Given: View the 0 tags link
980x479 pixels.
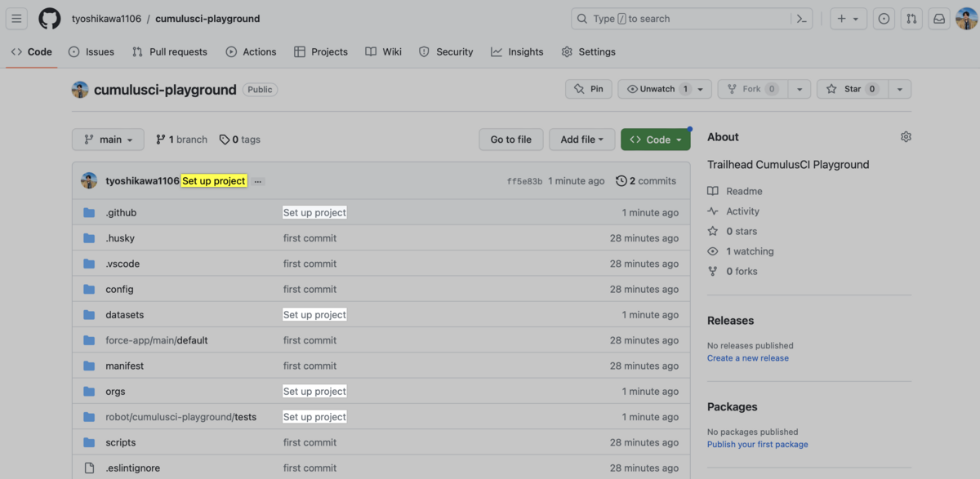Looking at the screenshot, I should [x=240, y=140].
